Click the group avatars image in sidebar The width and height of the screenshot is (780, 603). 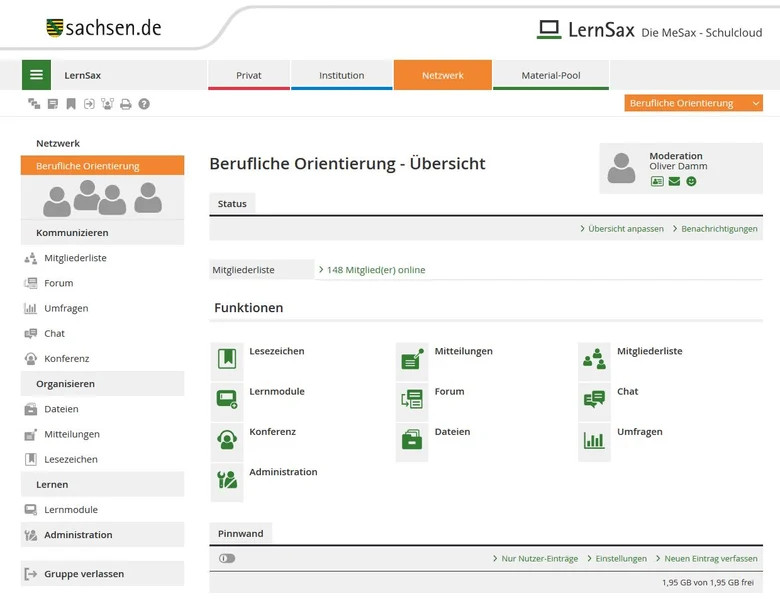[x=102, y=198]
